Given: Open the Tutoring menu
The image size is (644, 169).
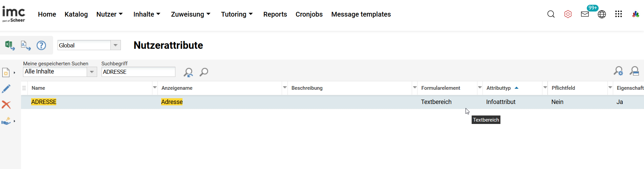Looking at the screenshot, I should (237, 14).
